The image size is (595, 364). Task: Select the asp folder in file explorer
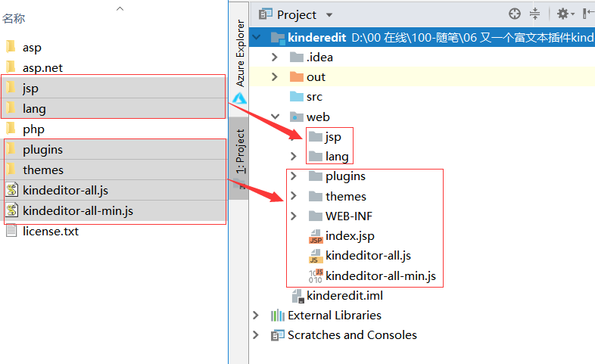[32, 48]
